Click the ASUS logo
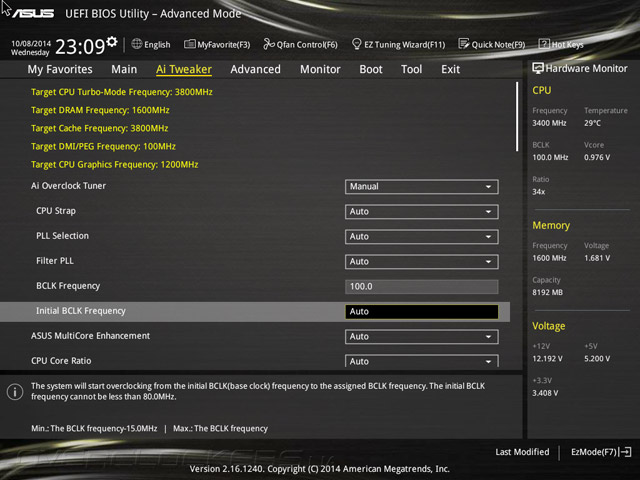Screen dimensions: 640x480 [33, 13]
